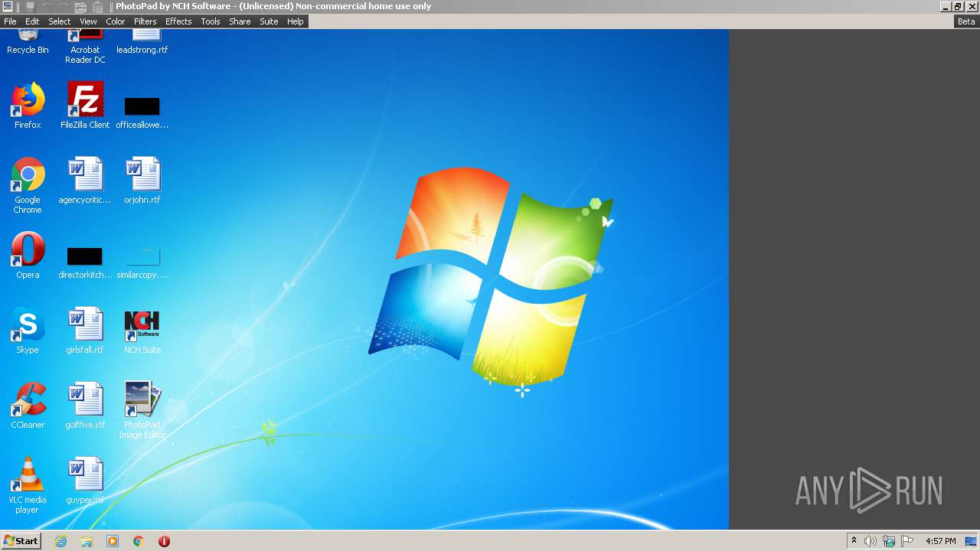980x551 pixels.
Task: Select the Firefox desktop icon
Action: point(28,106)
